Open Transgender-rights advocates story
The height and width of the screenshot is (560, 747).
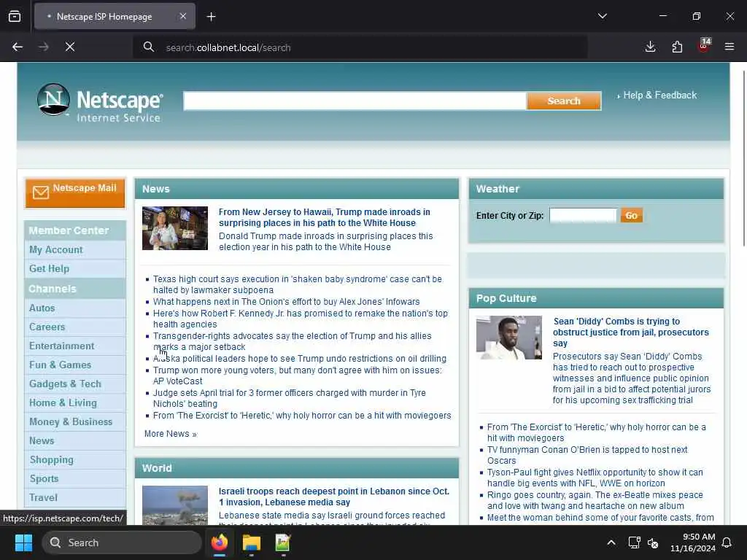click(x=292, y=341)
